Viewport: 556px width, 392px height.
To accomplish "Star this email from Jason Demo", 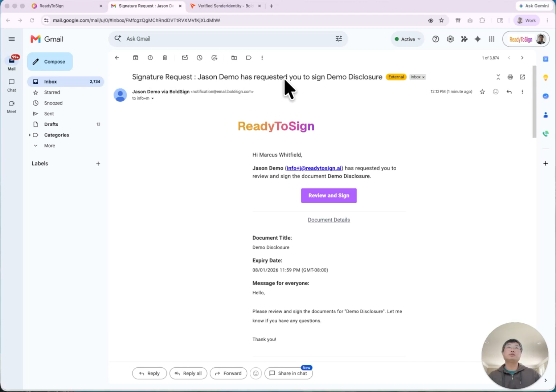I will click(482, 92).
